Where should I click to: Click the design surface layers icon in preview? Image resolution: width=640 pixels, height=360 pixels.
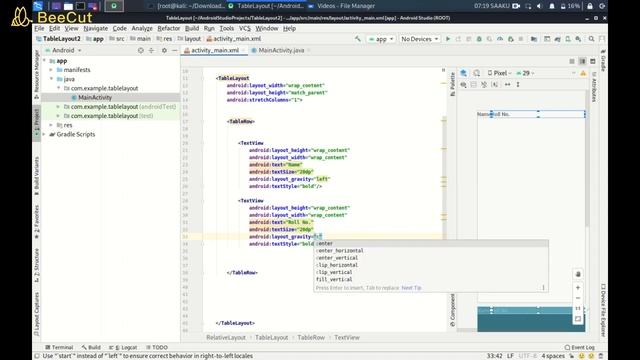(x=464, y=73)
